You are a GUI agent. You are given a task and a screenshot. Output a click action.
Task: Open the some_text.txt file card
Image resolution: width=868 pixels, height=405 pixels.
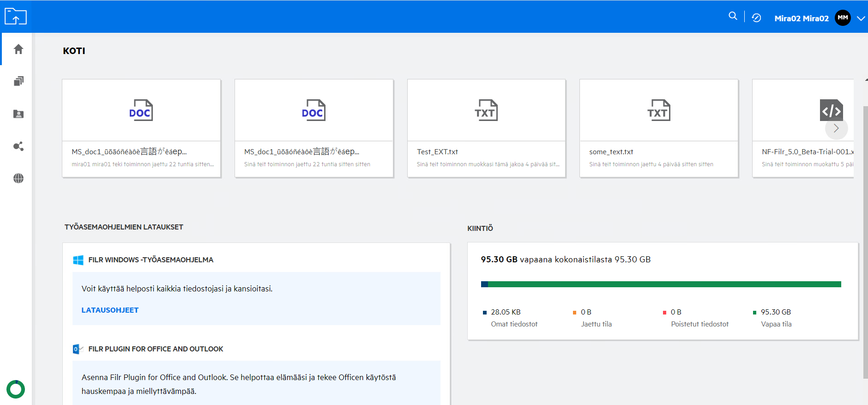coord(658,128)
